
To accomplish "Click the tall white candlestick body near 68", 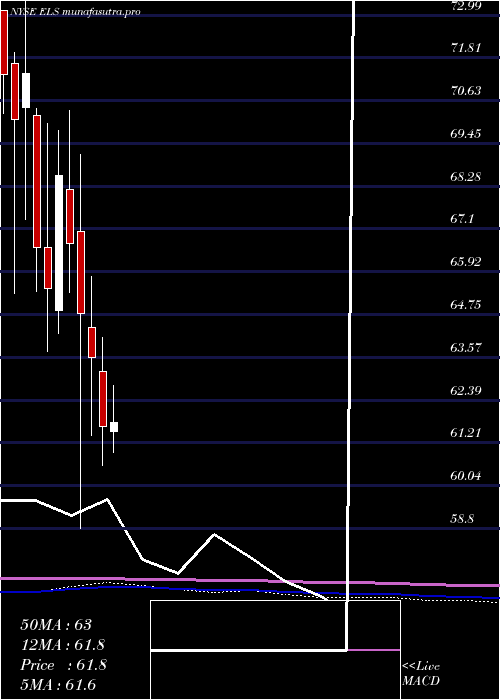I will (x=59, y=243).
